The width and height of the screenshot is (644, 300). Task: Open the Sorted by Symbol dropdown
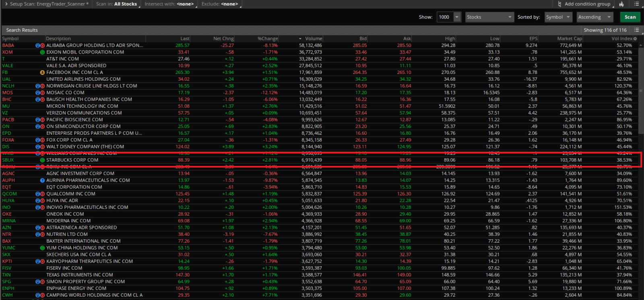click(558, 17)
